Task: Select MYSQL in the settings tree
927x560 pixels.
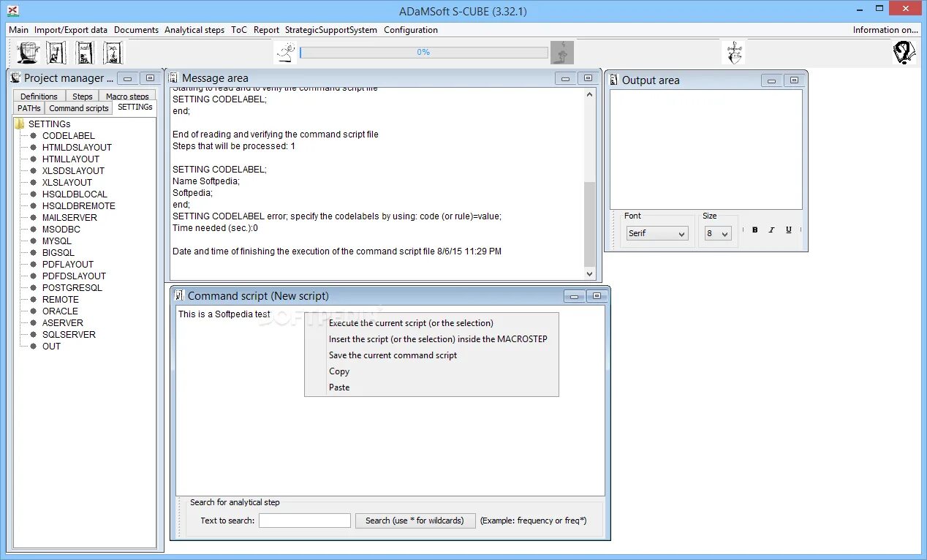Action: click(57, 241)
